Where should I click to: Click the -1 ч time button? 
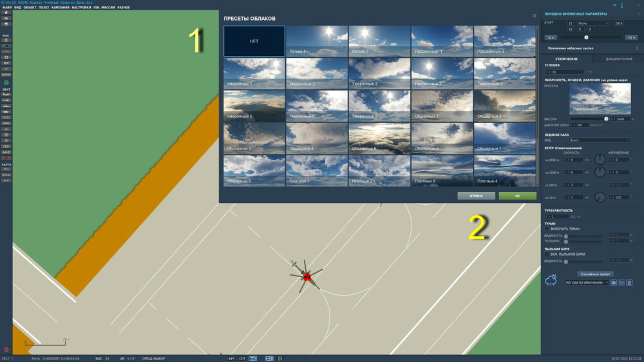pyautogui.click(x=551, y=37)
